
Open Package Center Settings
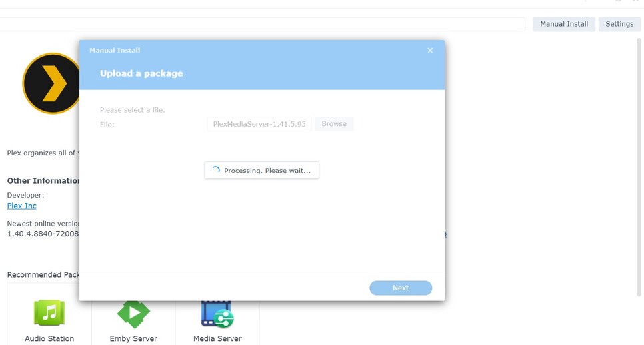(x=619, y=24)
